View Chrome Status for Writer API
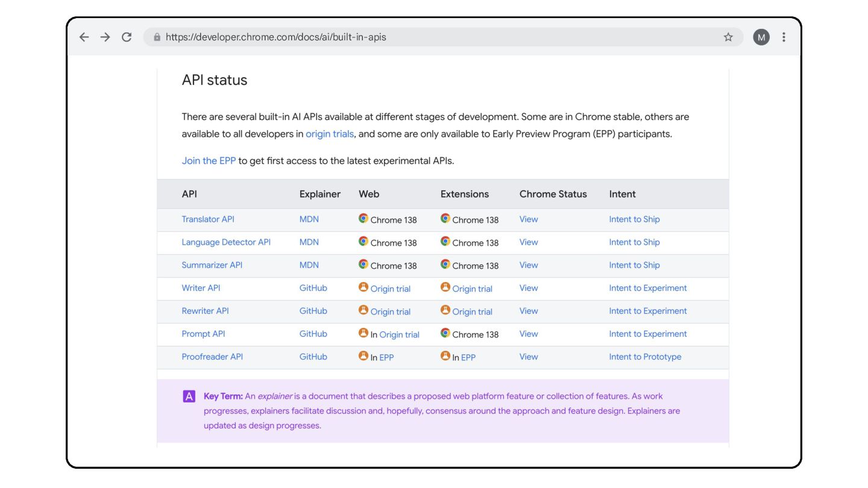This screenshot has height=488, width=868. [x=529, y=288]
